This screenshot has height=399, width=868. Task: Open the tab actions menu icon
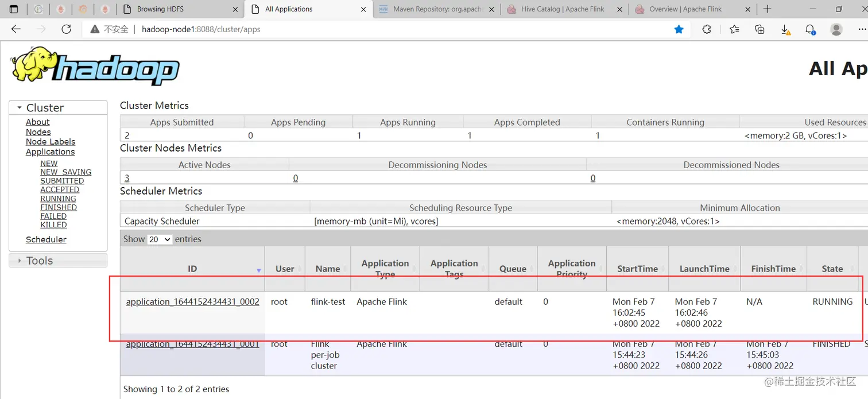point(14,9)
